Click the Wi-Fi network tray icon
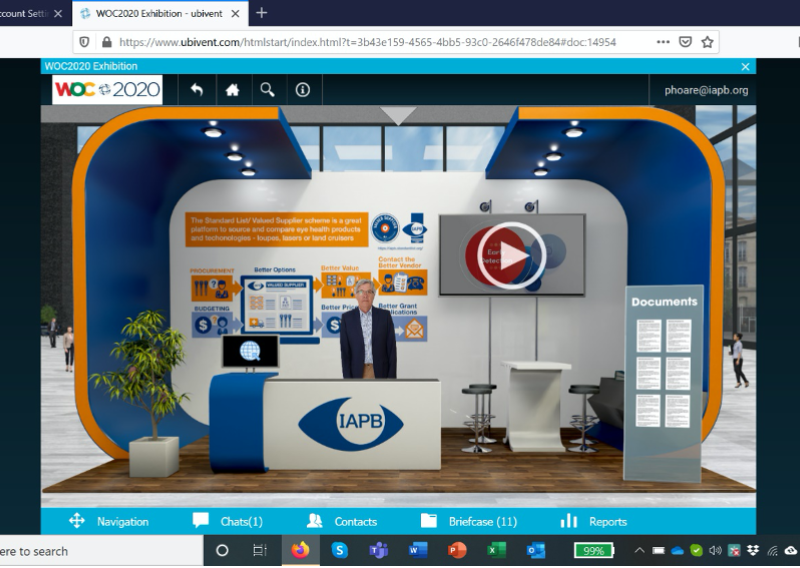Screen dimensions: 800x568 click(x=772, y=551)
